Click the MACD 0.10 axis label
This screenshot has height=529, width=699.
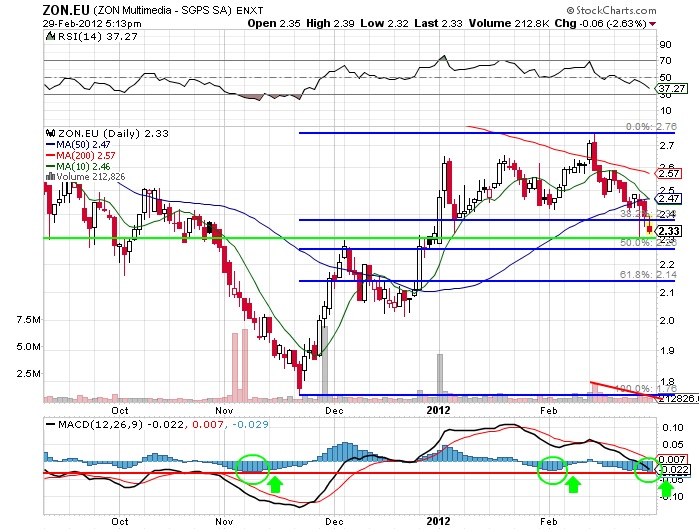click(x=673, y=427)
